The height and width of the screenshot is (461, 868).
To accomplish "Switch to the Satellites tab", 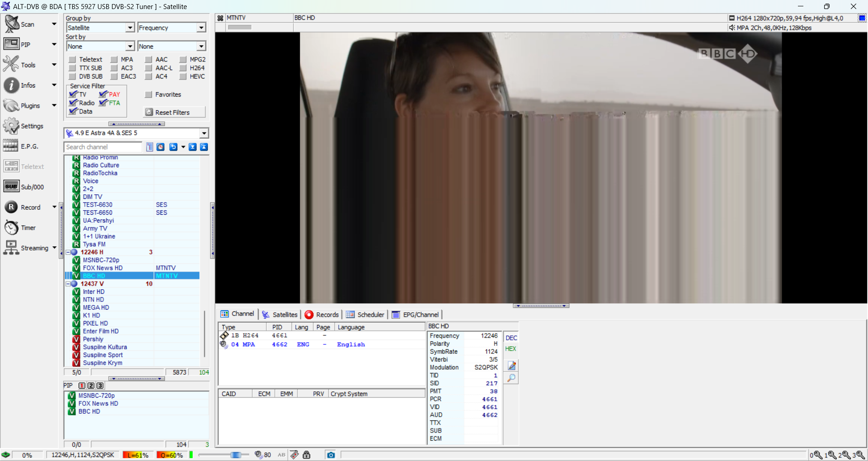I will 280,315.
